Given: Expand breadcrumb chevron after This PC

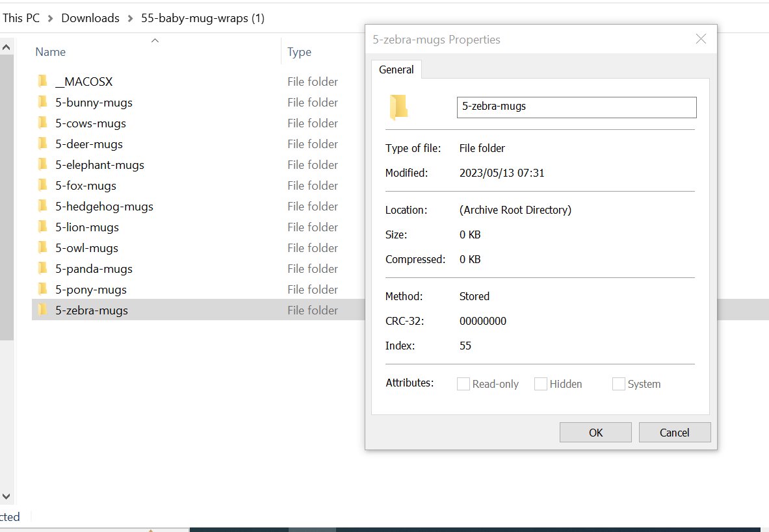Looking at the screenshot, I should pos(51,18).
